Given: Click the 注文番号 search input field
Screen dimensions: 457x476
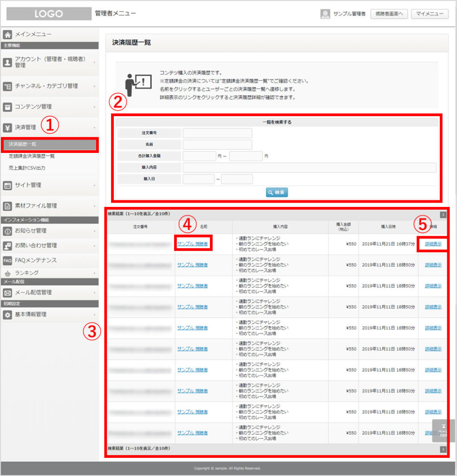Looking at the screenshot, I should [x=217, y=133].
